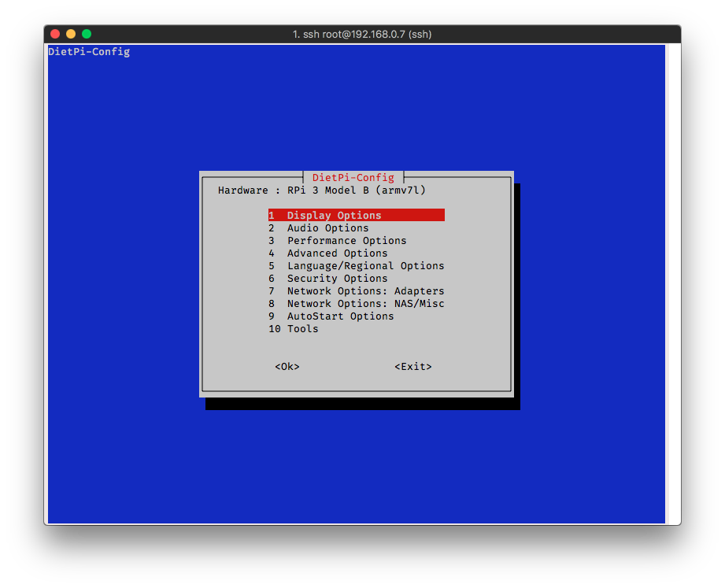
Task: Maximize the terminal with green button
Action: point(87,34)
